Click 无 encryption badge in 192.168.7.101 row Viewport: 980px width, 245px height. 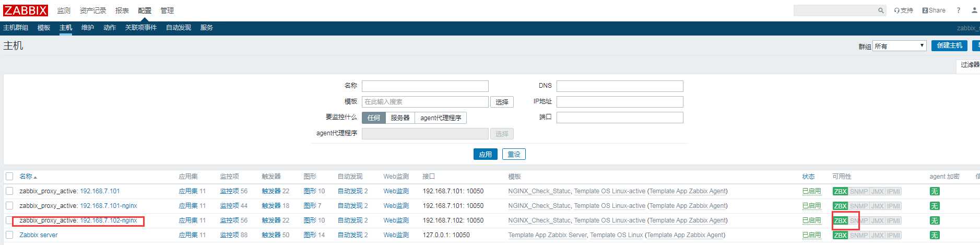(x=935, y=192)
